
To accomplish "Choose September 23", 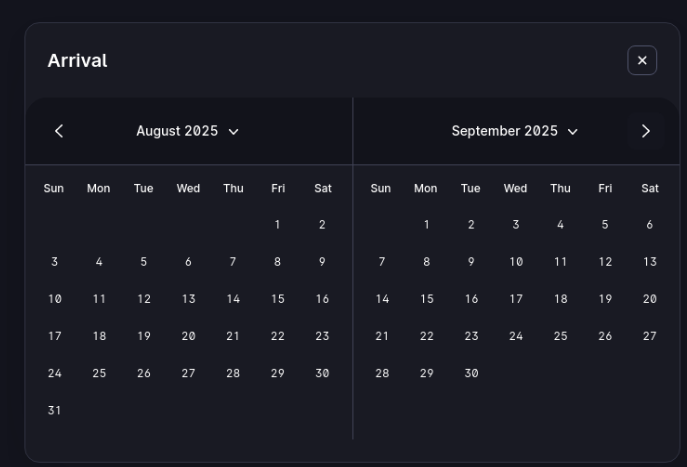I will pos(471,336).
